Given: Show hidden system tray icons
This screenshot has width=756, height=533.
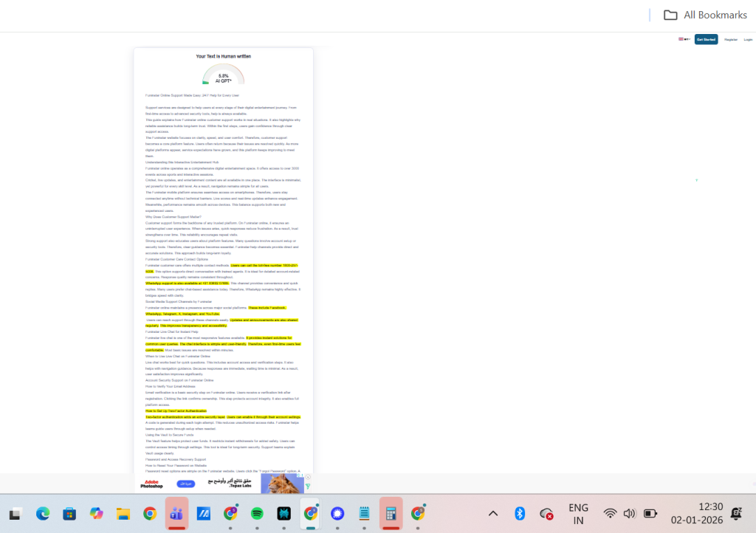Looking at the screenshot, I should [493, 514].
